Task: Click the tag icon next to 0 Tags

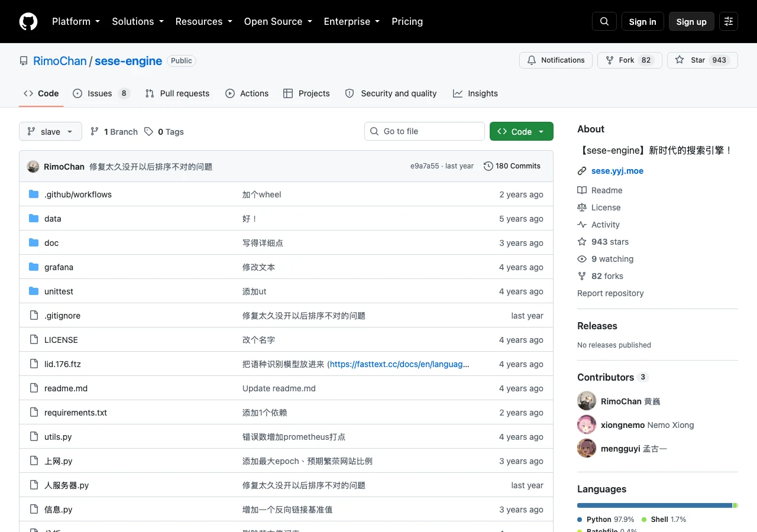Action: [149, 131]
